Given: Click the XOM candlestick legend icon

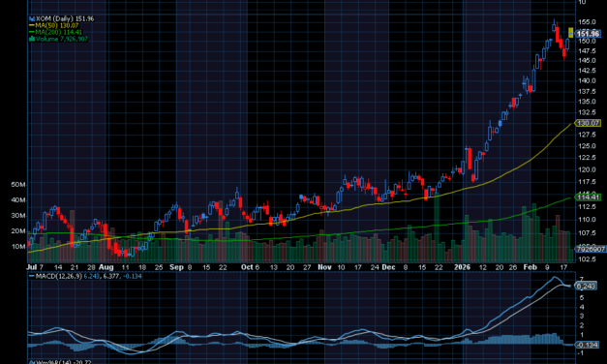Looking at the screenshot, I should 32,18.
